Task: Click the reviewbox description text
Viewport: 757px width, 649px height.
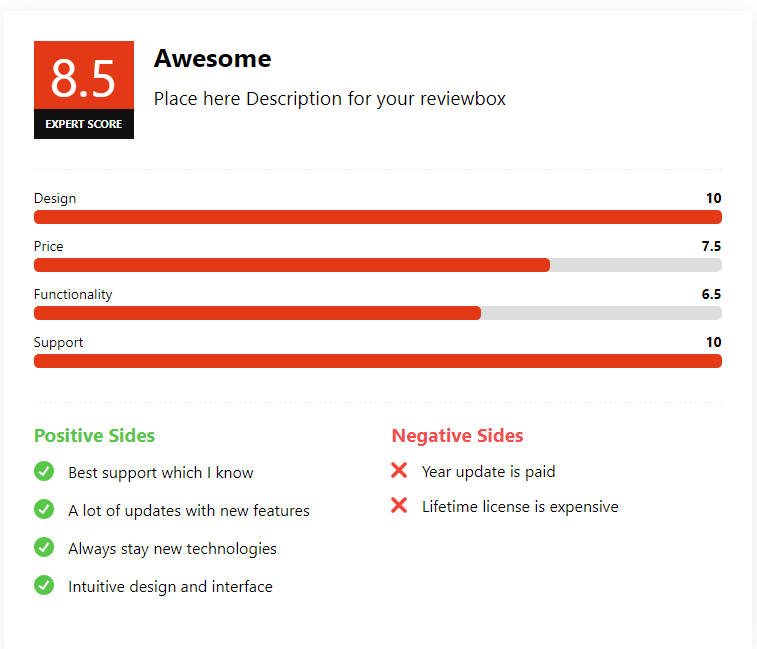Action: (330, 99)
